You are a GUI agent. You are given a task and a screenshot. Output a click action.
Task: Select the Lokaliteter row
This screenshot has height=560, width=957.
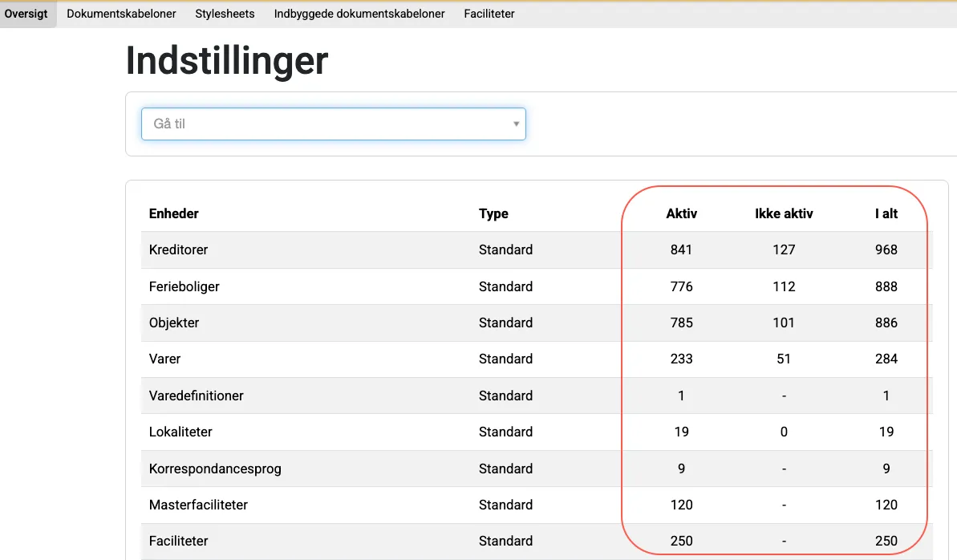pyautogui.click(x=180, y=432)
